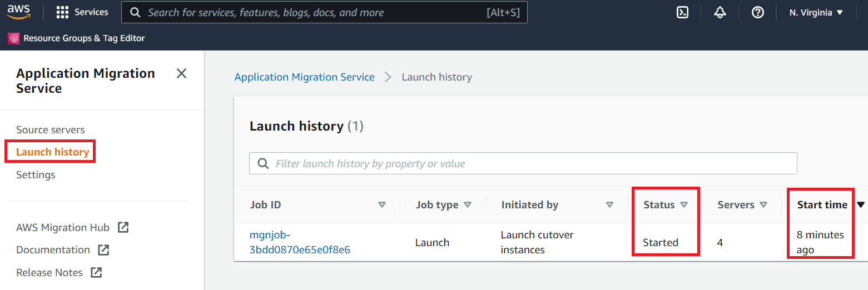Open the CloudShell terminal icon
This screenshot has height=290, width=868.
(x=682, y=12)
